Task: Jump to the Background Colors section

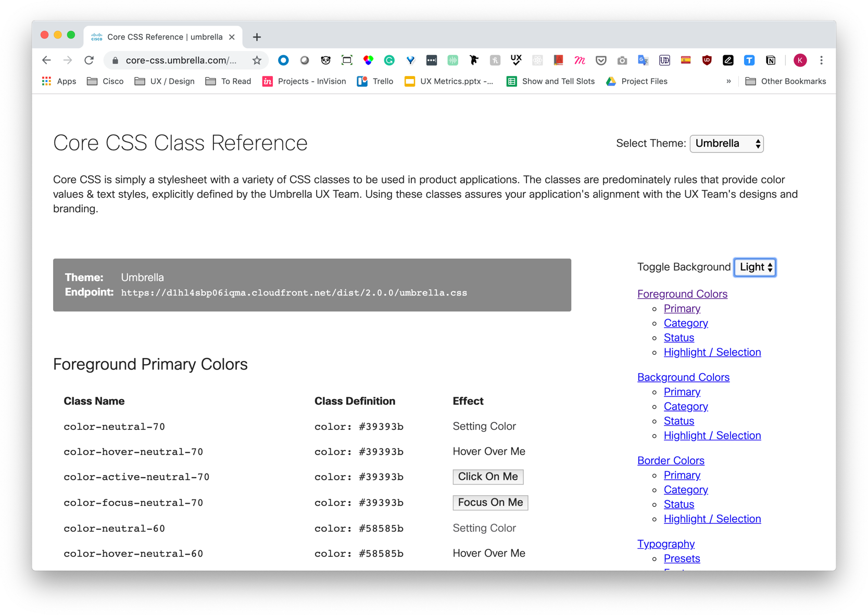Action: (x=683, y=377)
